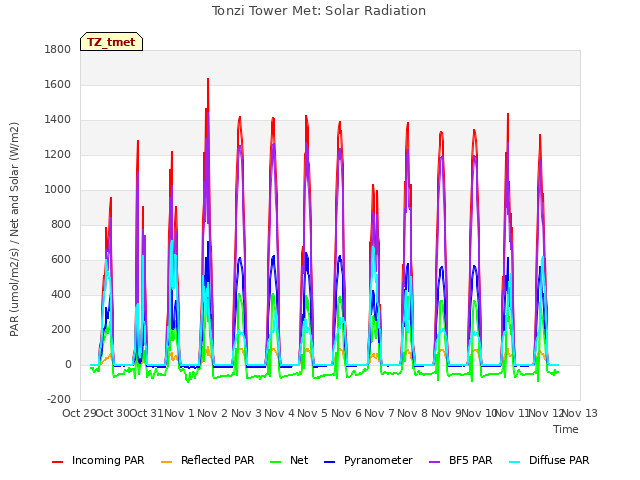640x480 pixels.
Task: Click the Time axis title
Action: pos(566,429)
